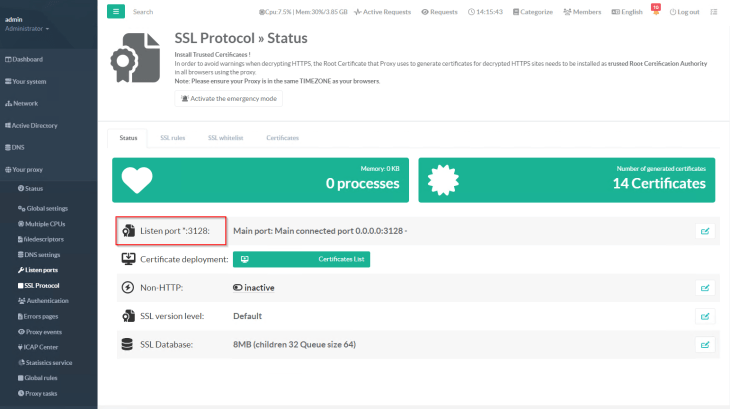Click edit icon for SSL Database
The image size is (730, 409).
(x=705, y=344)
